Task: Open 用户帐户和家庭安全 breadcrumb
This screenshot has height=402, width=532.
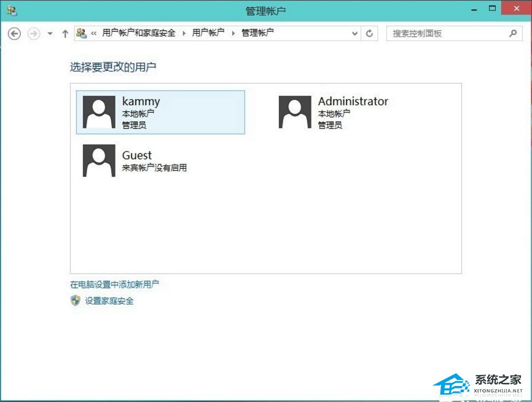Action: point(139,33)
